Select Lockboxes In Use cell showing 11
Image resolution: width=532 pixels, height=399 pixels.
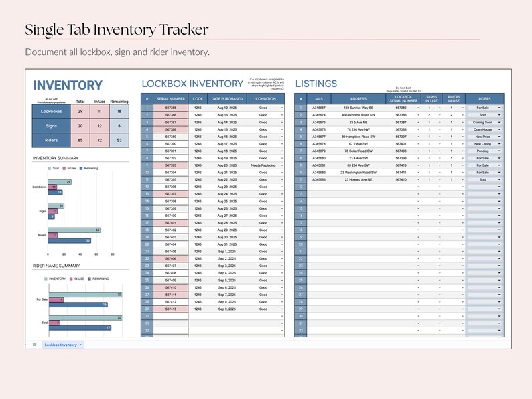click(100, 112)
